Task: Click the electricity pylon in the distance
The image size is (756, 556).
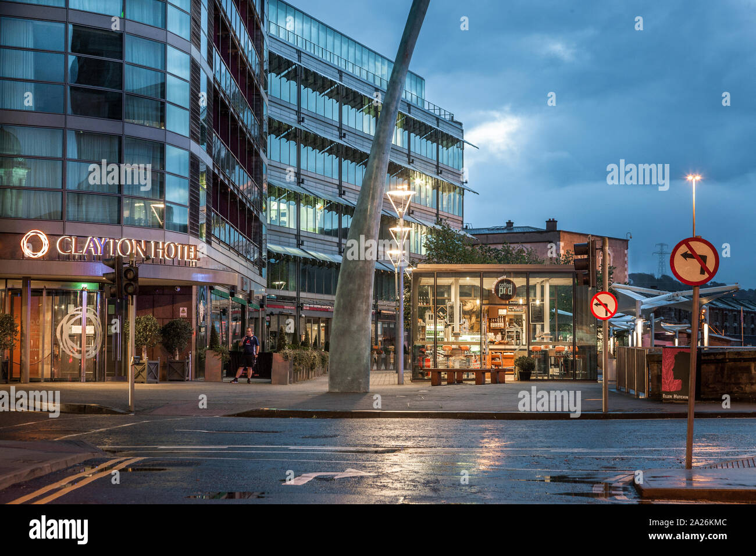Action: click(660, 259)
